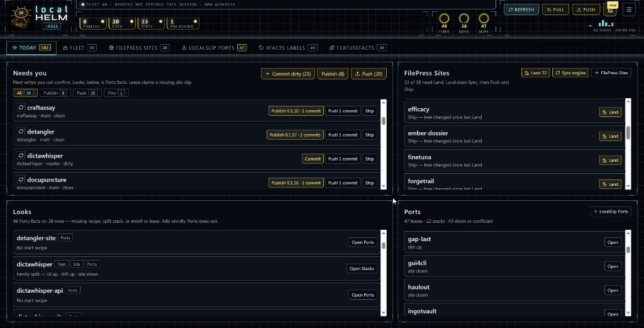Ship docupuncture

click(370, 183)
